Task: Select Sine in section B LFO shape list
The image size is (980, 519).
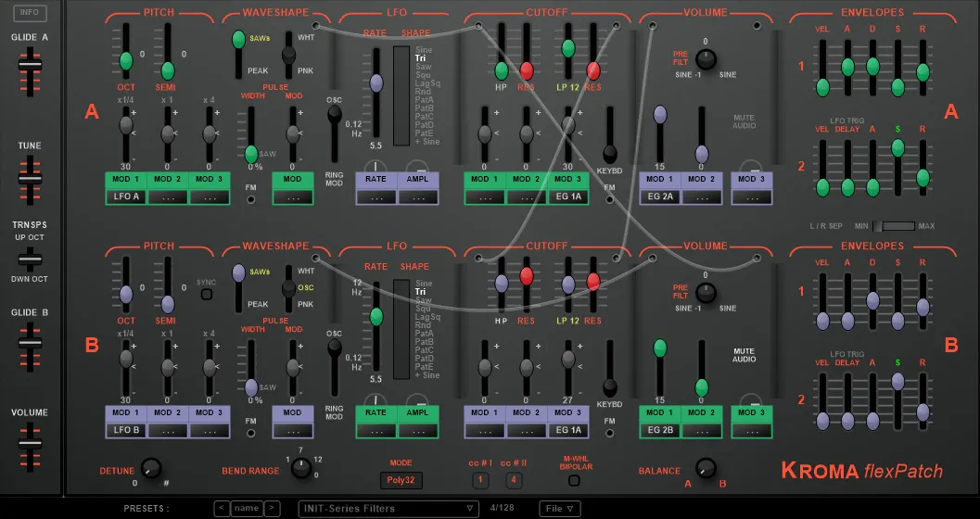Action: [x=424, y=284]
